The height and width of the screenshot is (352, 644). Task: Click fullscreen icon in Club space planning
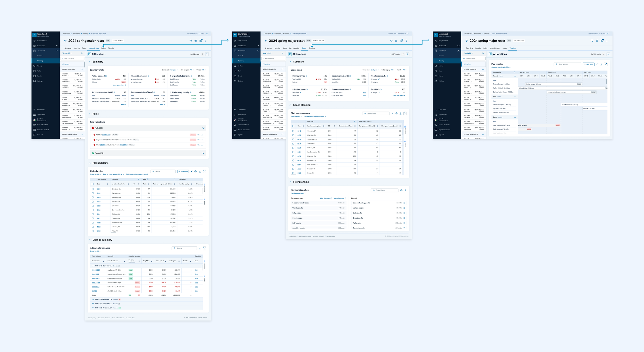pos(405,113)
